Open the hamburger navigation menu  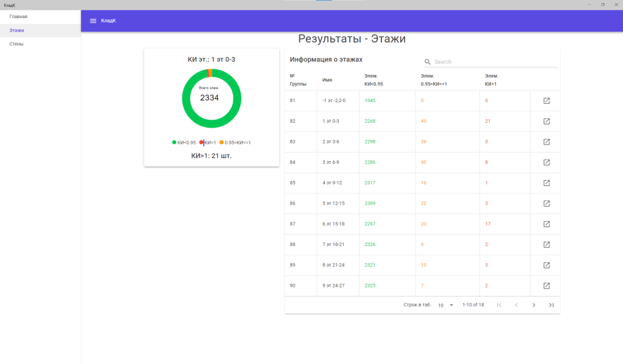tap(93, 21)
